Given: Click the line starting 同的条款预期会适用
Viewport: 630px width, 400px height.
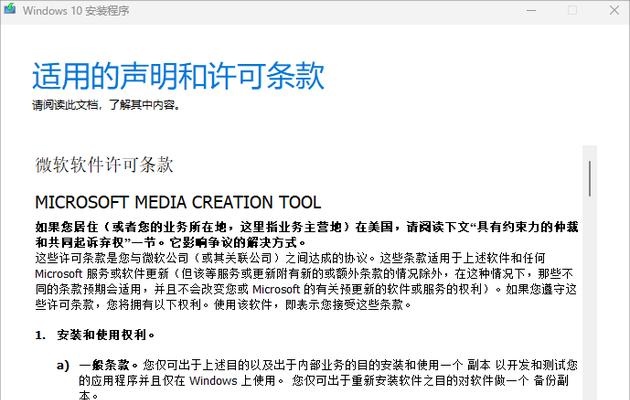Looking at the screenshot, I should point(306,289).
